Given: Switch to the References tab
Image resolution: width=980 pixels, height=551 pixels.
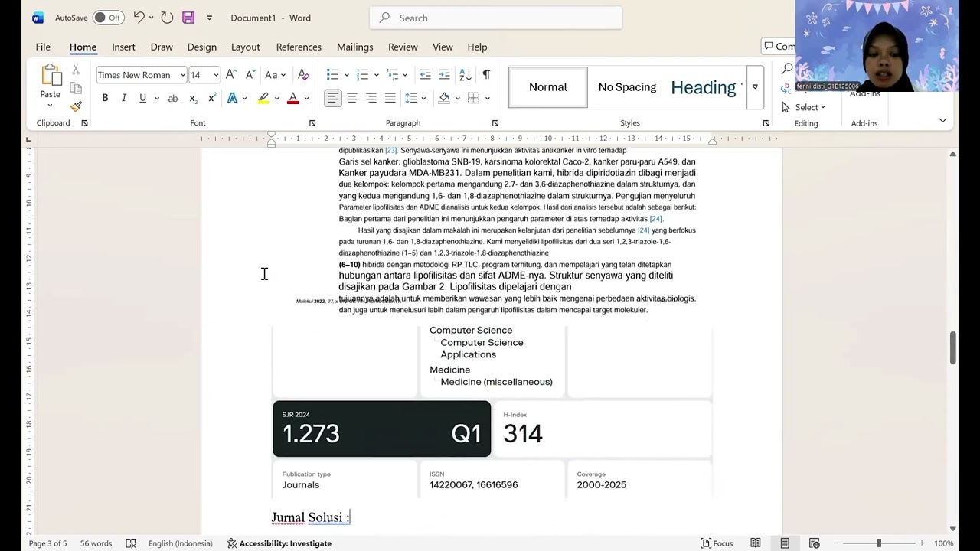Looking at the screenshot, I should click(x=299, y=47).
